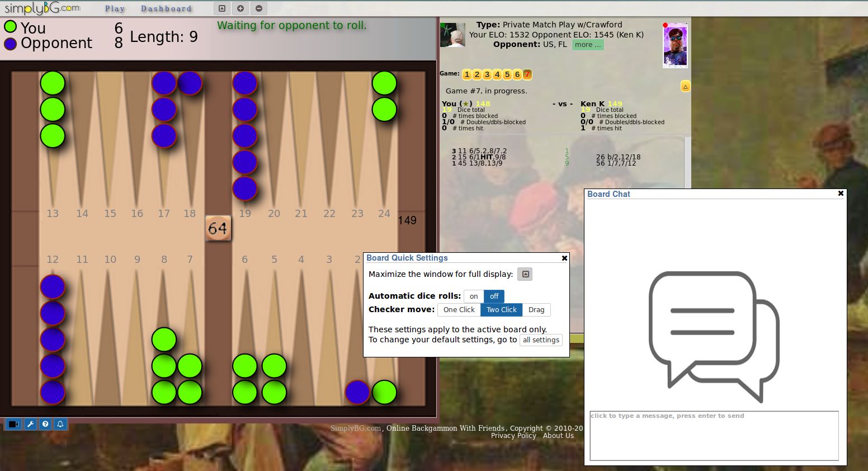Visit the About Us link
868x471 pixels.
[558, 435]
